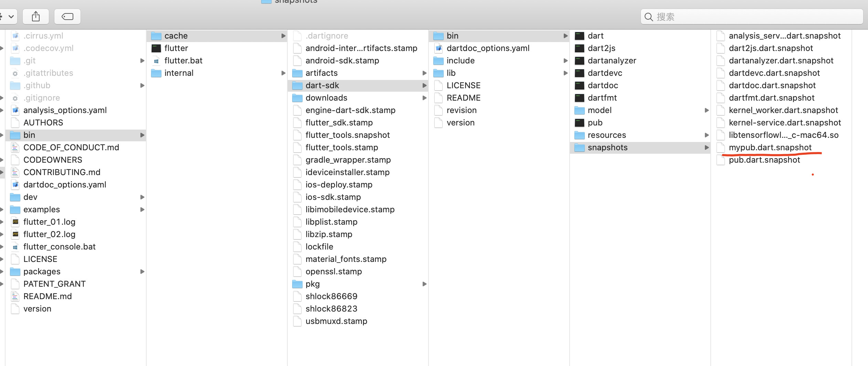Select the dart2js executable icon
The width and height of the screenshot is (868, 366).
pyautogui.click(x=580, y=48)
